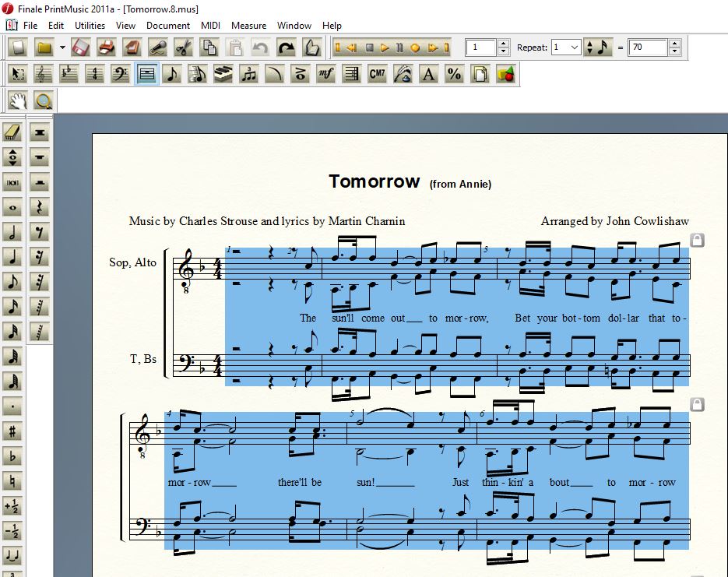This screenshot has width=728, height=577.
Task: Select the Time Signature tool
Action: 95,74
